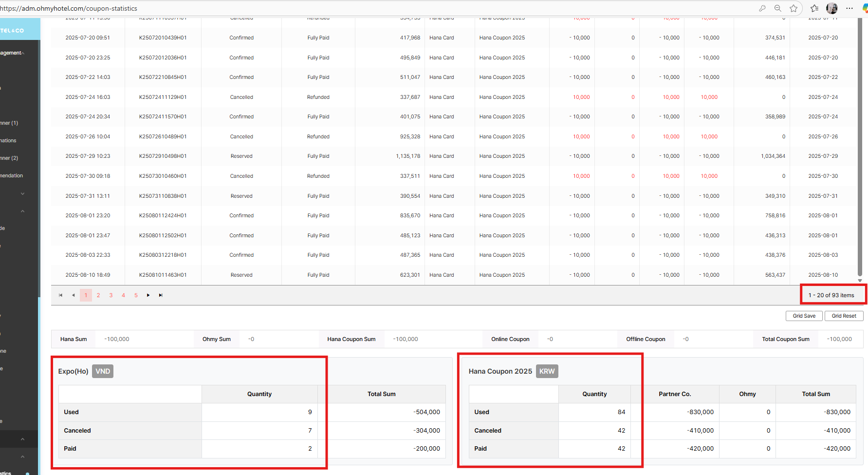Viewport: 868px width, 475px height.
Task: Click the Total Coupon Sum label
Action: coord(786,339)
